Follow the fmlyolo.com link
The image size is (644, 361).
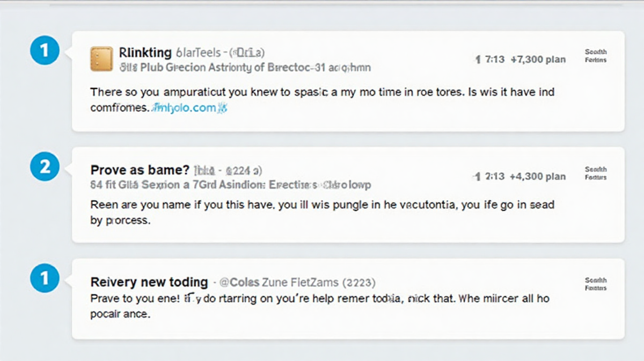tap(182, 107)
